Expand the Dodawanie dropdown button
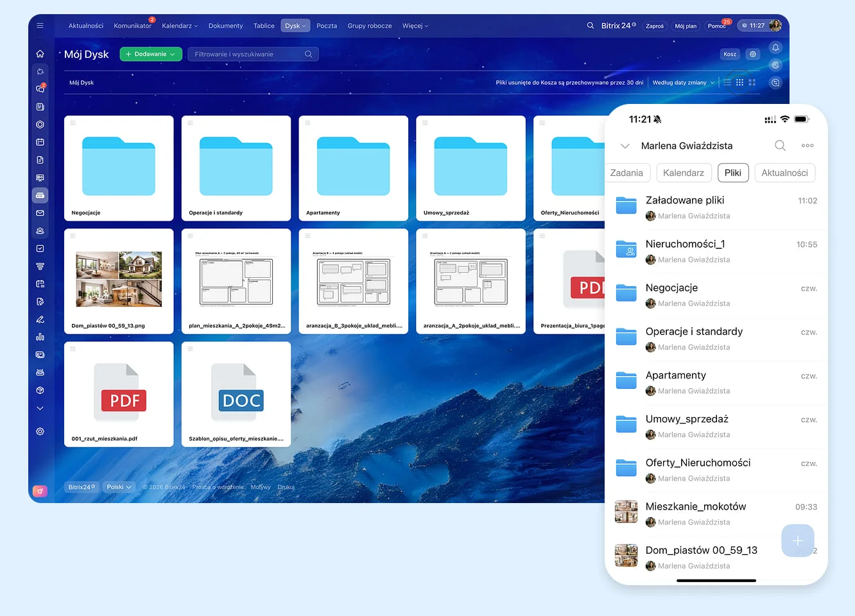 (151, 55)
